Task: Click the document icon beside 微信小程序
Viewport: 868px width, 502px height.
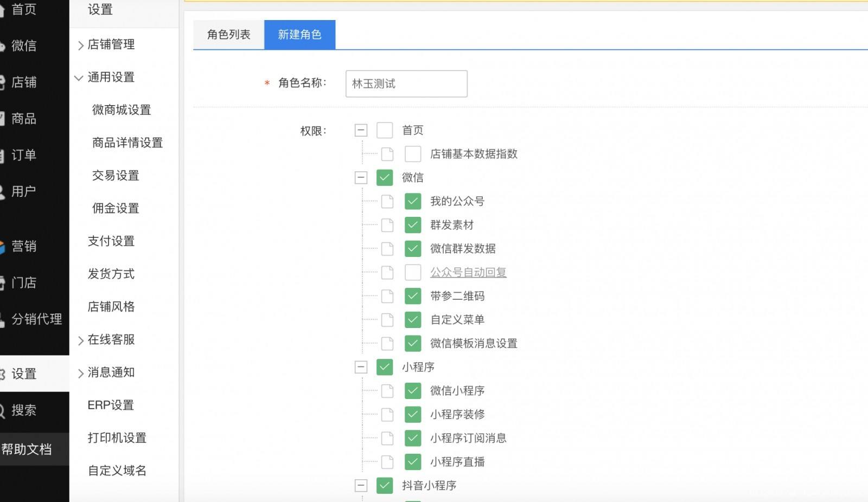Action: [387, 391]
